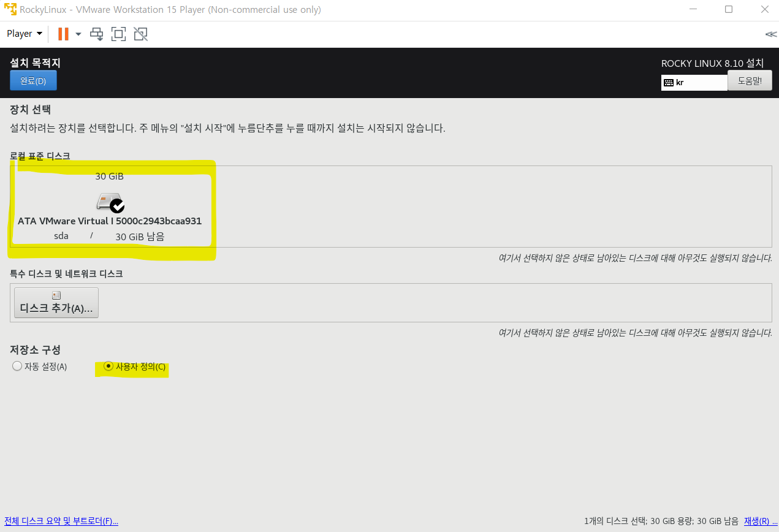Pause the virtual machine with the orange pause icon
Viewport: 779px width, 532px height.
[x=63, y=34]
